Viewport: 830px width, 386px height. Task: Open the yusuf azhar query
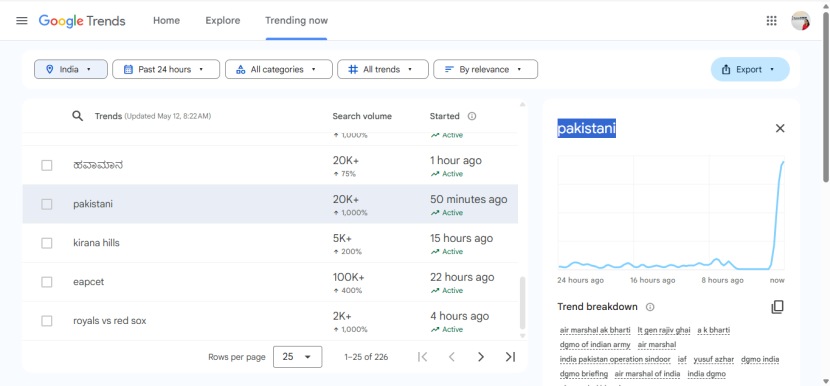[x=714, y=360]
